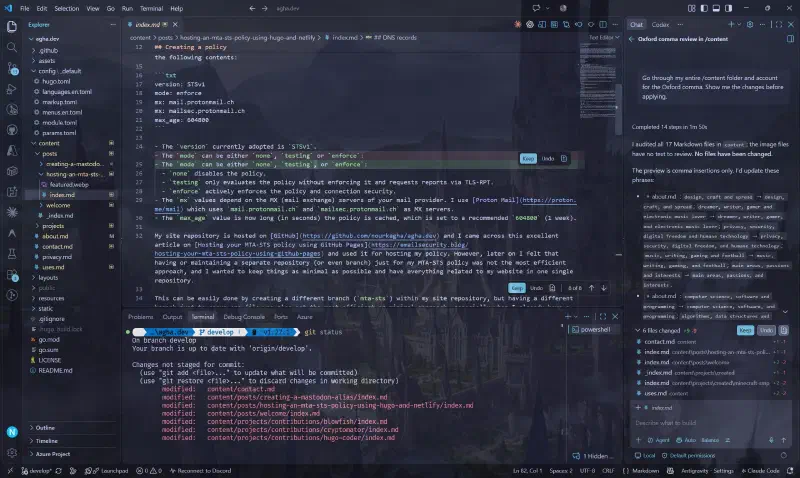Open the Accounts avatar menu
Screen dimensions: 800x478
tap(12, 432)
